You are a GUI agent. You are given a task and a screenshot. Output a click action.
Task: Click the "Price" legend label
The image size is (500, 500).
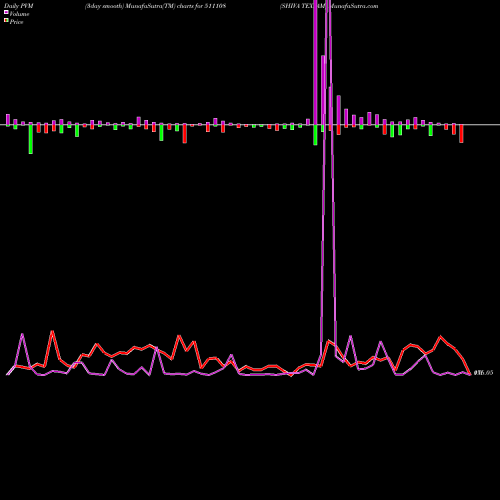coord(16,22)
